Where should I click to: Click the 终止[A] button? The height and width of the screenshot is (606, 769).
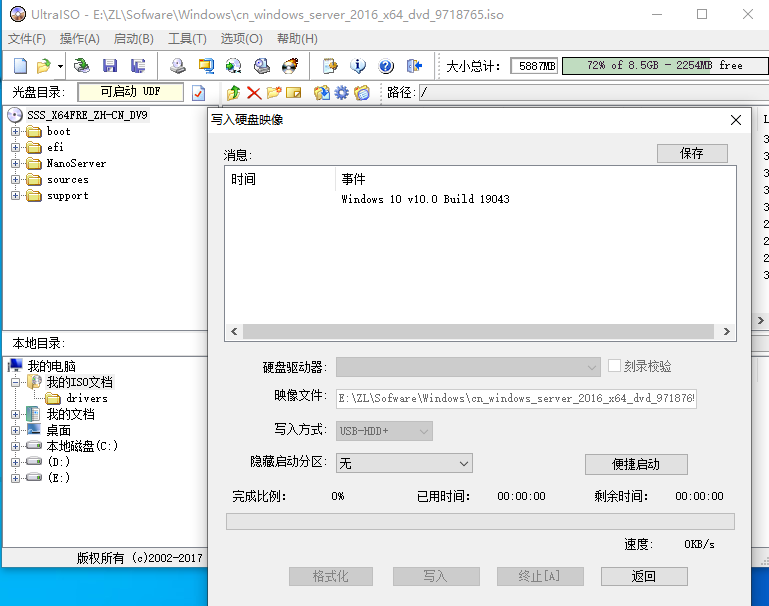pyautogui.click(x=540, y=576)
